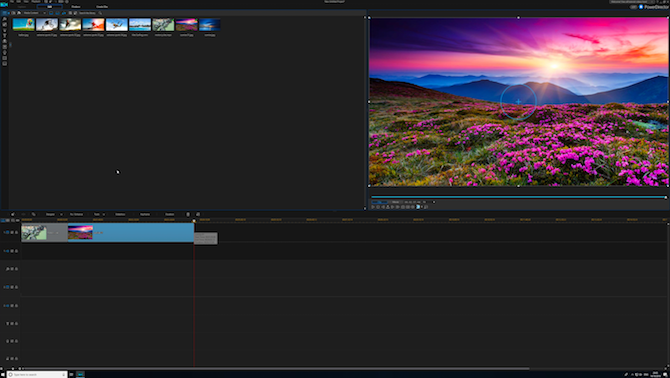
Task: Toggle the audio filter in library toolbar
Action: click(64, 13)
